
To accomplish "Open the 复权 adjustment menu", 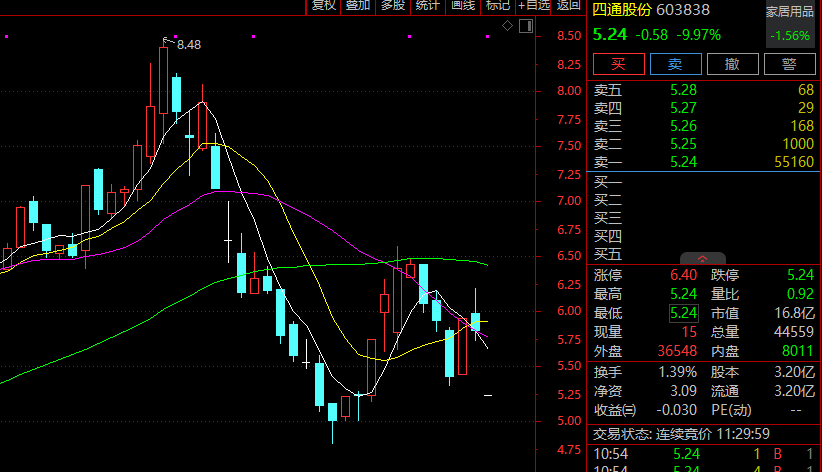I will (322, 5).
